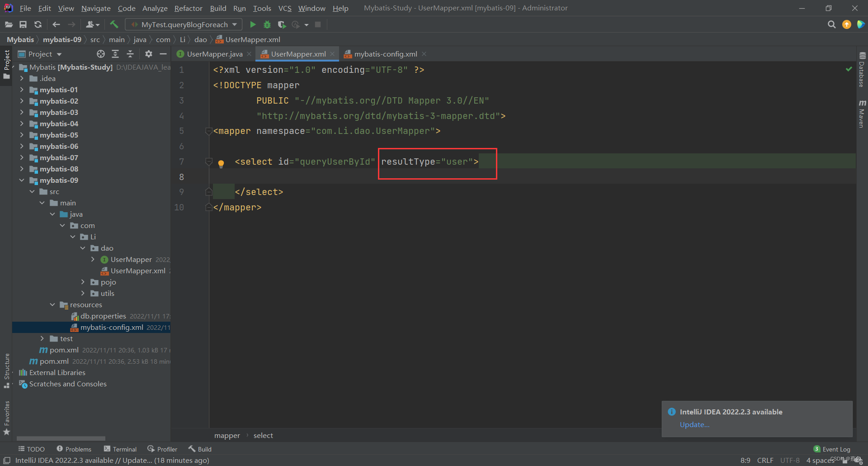Select UserMapper.xml in project tree
Screen dimensions: 868x466
[138, 271]
